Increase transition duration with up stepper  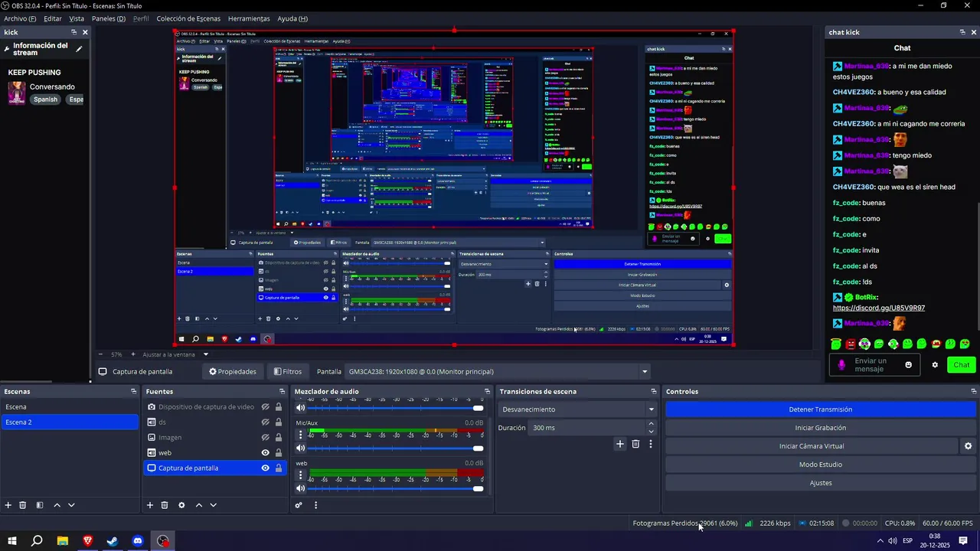[x=652, y=424]
